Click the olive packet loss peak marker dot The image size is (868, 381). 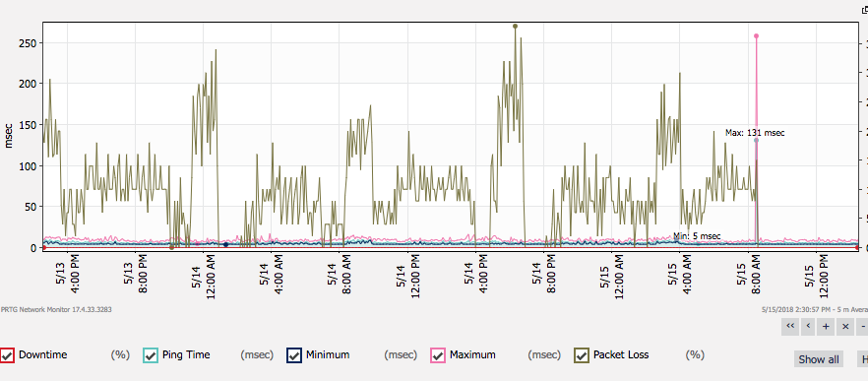coord(515,26)
